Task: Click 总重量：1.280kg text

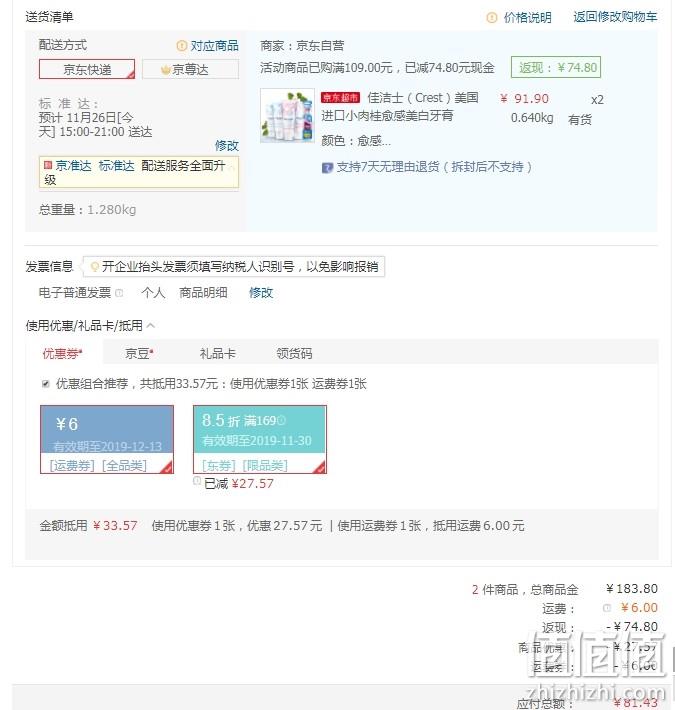Action: pyautogui.click(x=87, y=210)
